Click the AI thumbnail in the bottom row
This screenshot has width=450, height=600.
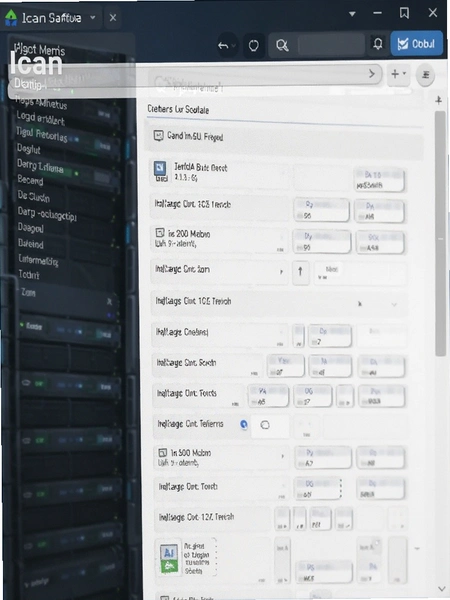coord(169,558)
